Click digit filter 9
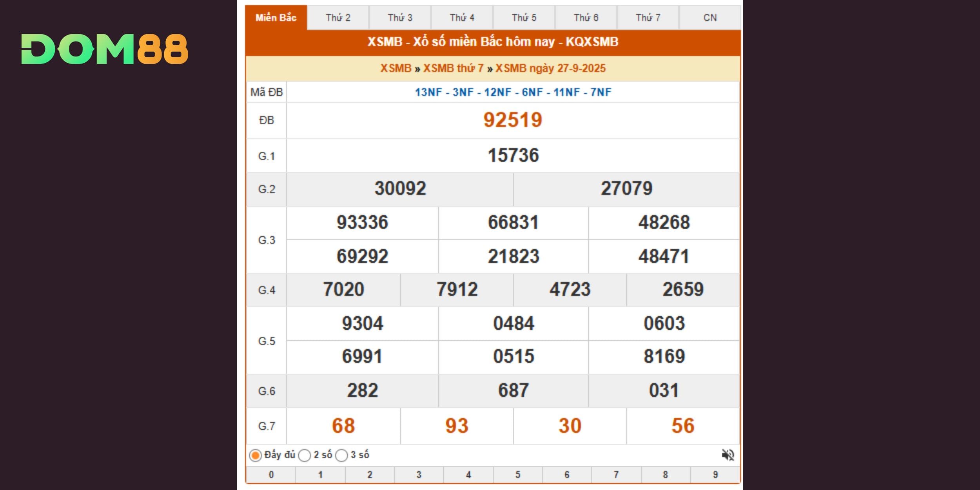The image size is (980, 490). [x=715, y=475]
